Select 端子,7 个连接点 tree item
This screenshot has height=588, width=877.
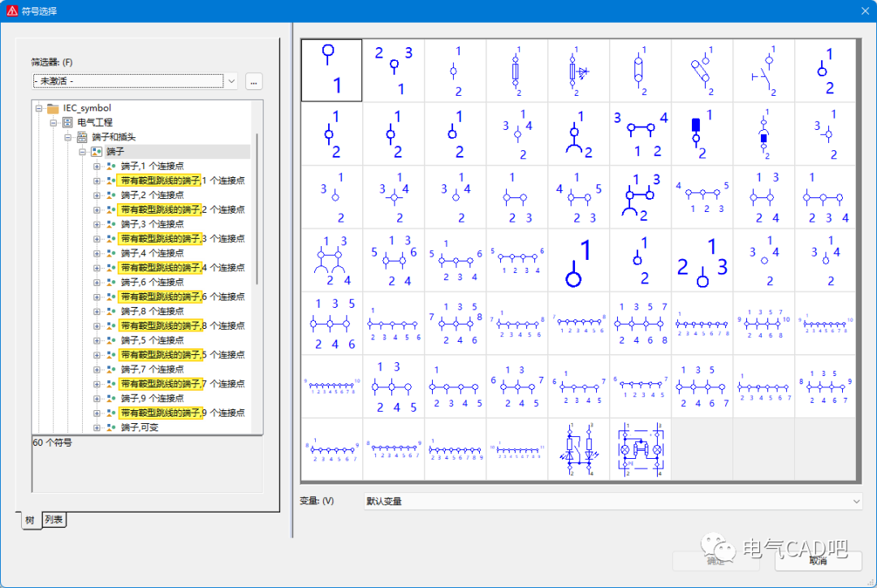[x=152, y=370]
